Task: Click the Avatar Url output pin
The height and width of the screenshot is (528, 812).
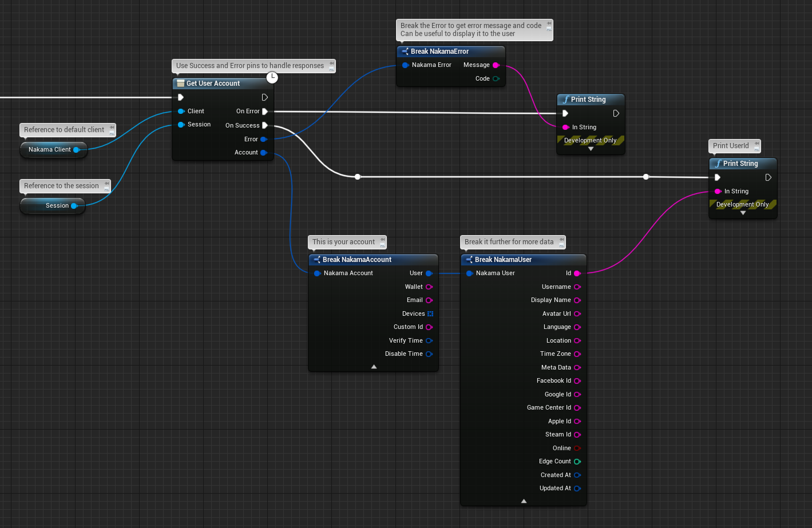Action: 577,314
